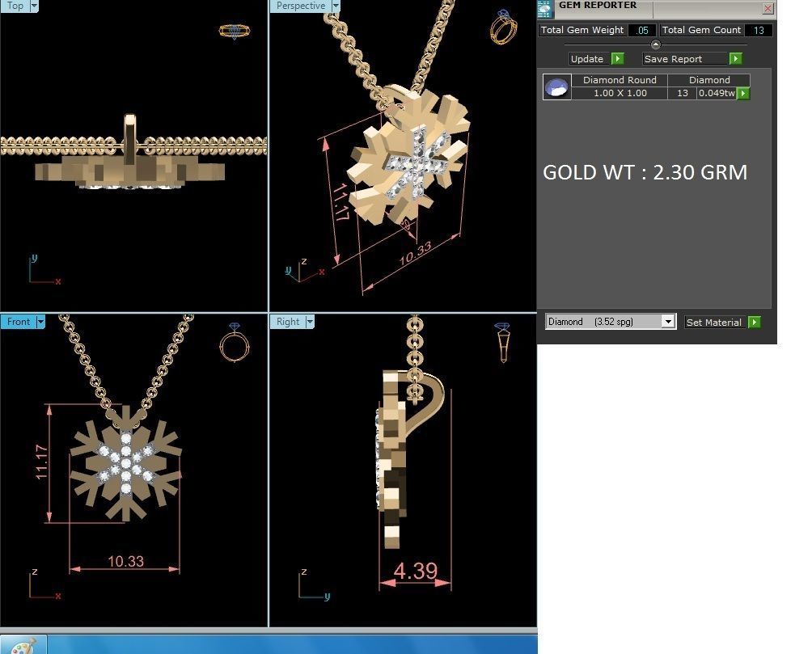
Task: Click the green arrow beside 0.049tw
Action: tap(743, 93)
